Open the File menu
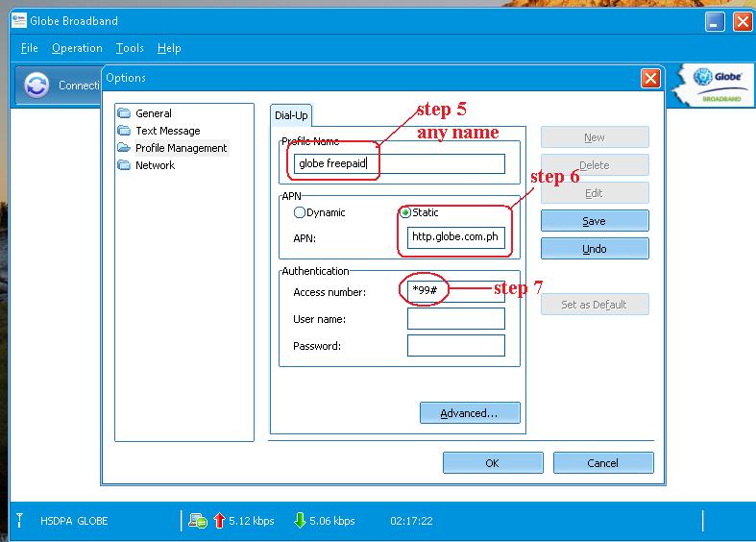 30,48
